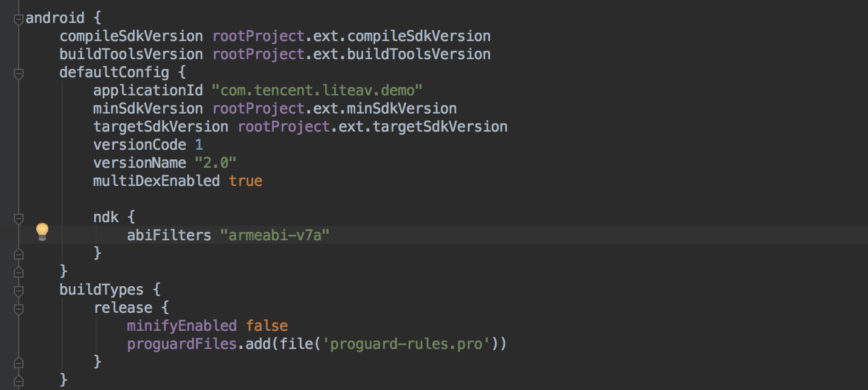Viewport: 868px width, 390px height.
Task: Click the release closing brace fold marker
Action: [x=19, y=363]
